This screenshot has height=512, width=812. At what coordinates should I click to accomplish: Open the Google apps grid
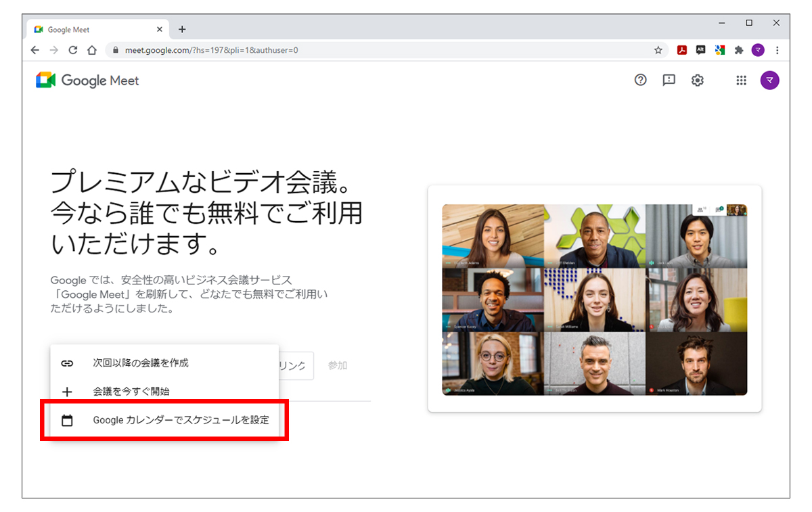click(741, 80)
